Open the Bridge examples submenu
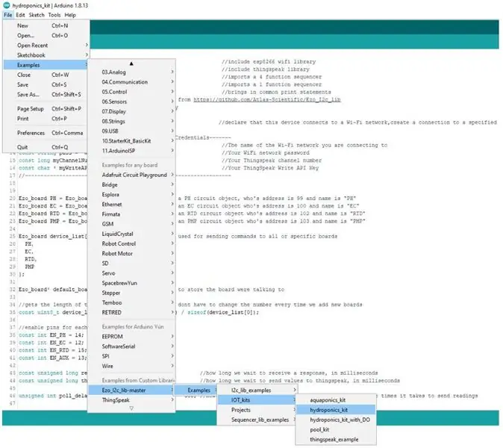Screen dimensions: 503x448 pyautogui.click(x=132, y=185)
